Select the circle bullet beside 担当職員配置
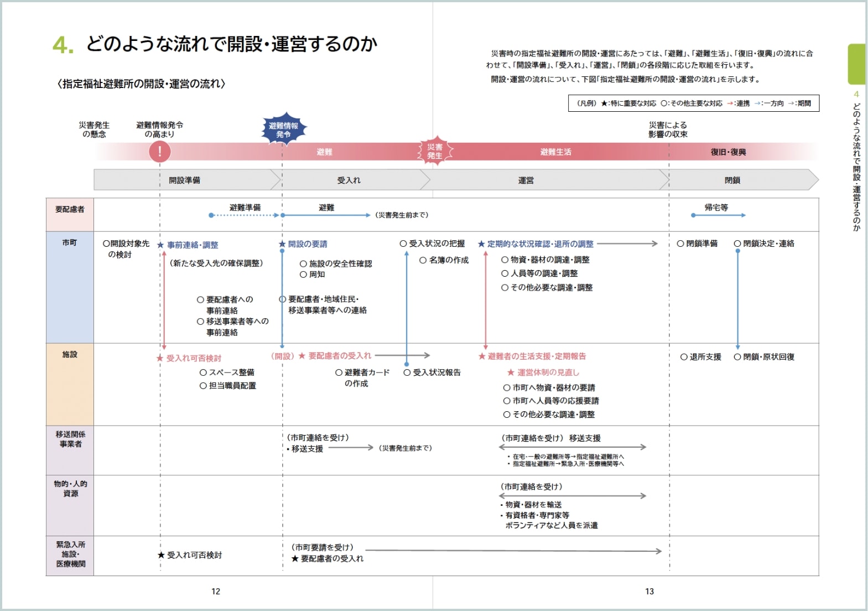The width and height of the screenshot is (868, 611). pyautogui.click(x=203, y=386)
